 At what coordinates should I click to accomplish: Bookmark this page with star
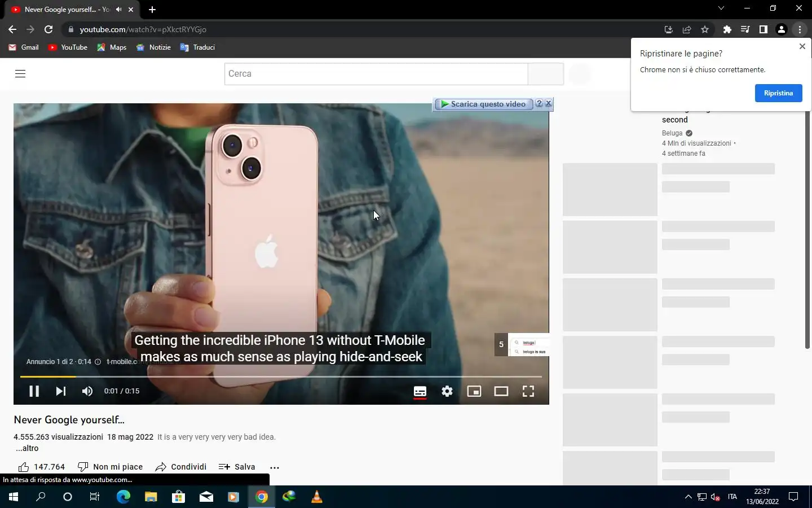pyautogui.click(x=705, y=29)
